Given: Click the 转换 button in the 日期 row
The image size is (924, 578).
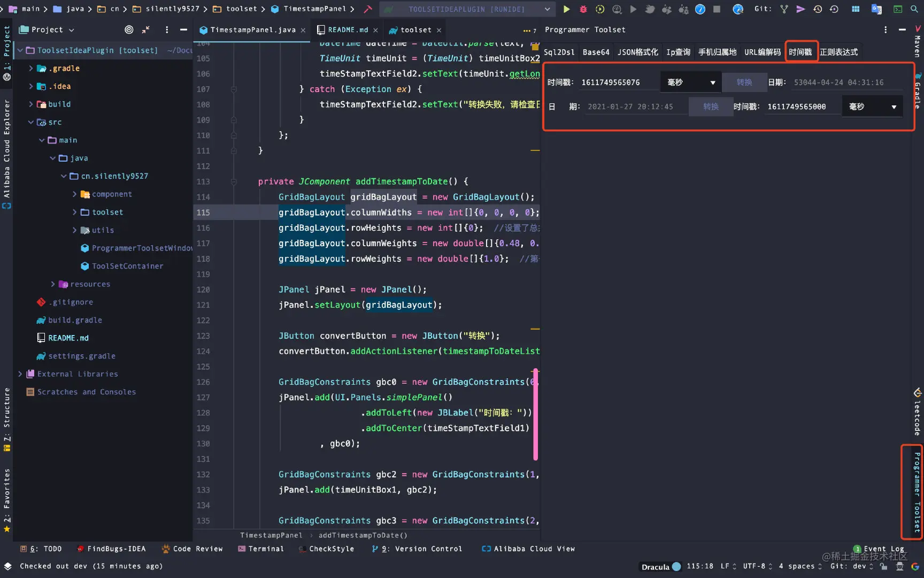Looking at the screenshot, I should point(711,107).
